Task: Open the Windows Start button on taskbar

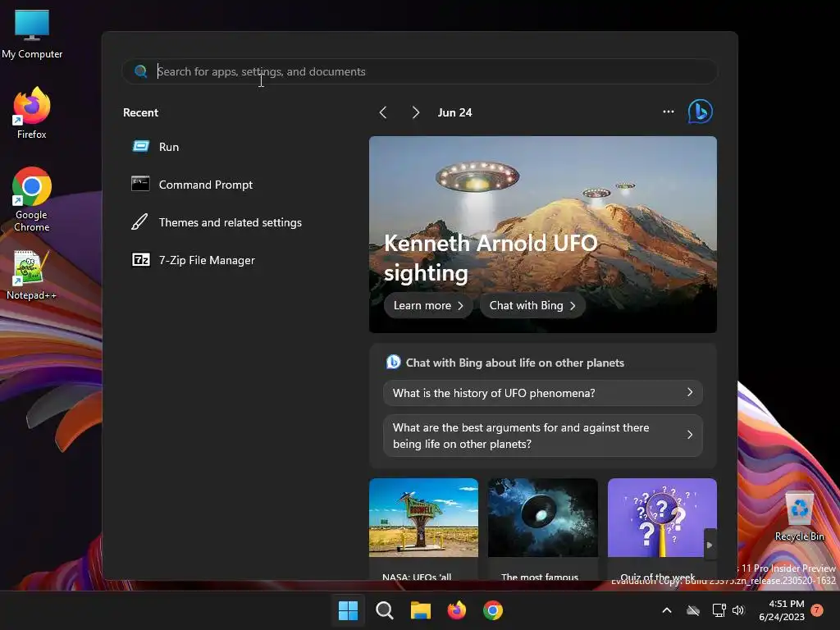Action: [348, 610]
